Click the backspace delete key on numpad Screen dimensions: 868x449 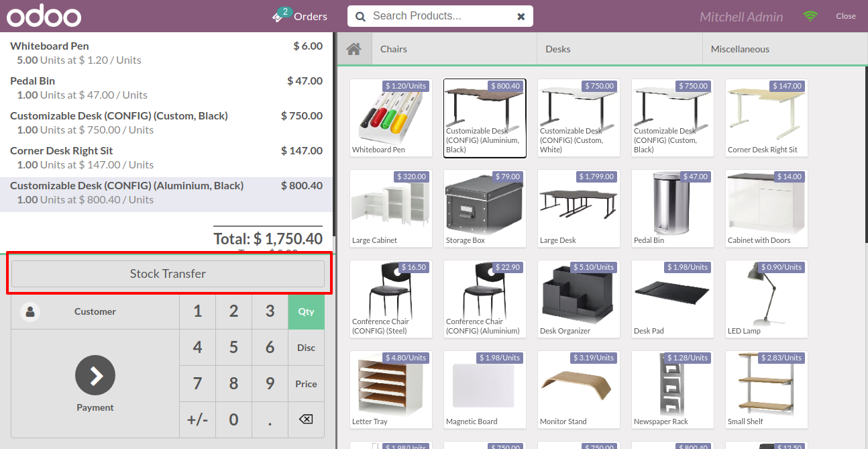306,419
